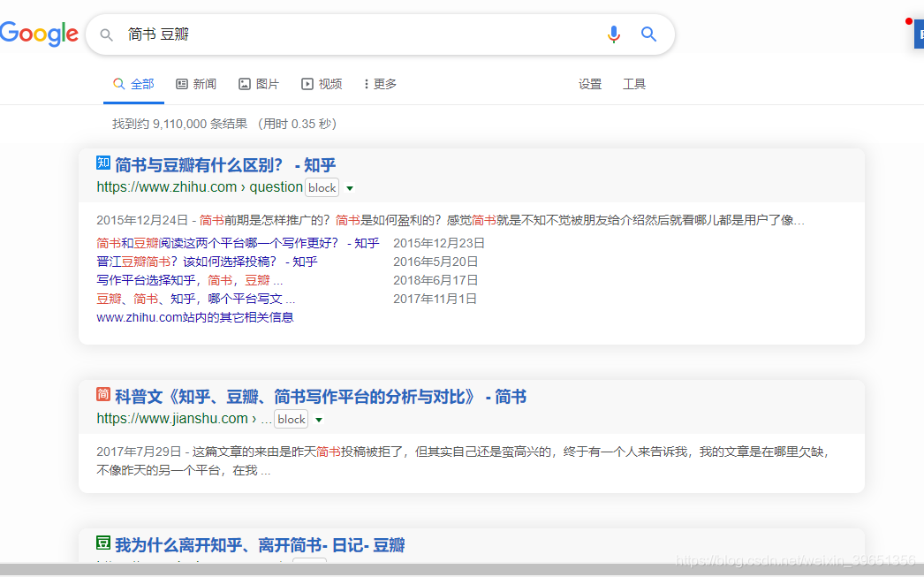Click the Zhihu favicon beside first result
924x577 pixels.
coord(103,163)
